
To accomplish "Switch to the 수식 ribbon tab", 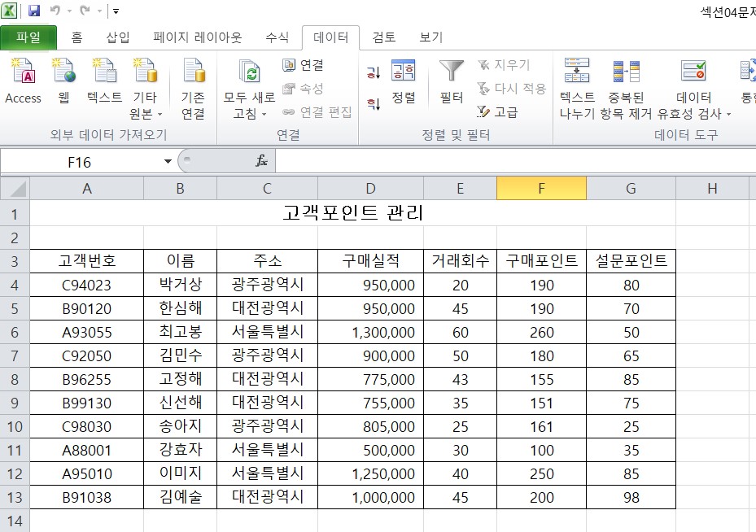I will (x=277, y=37).
